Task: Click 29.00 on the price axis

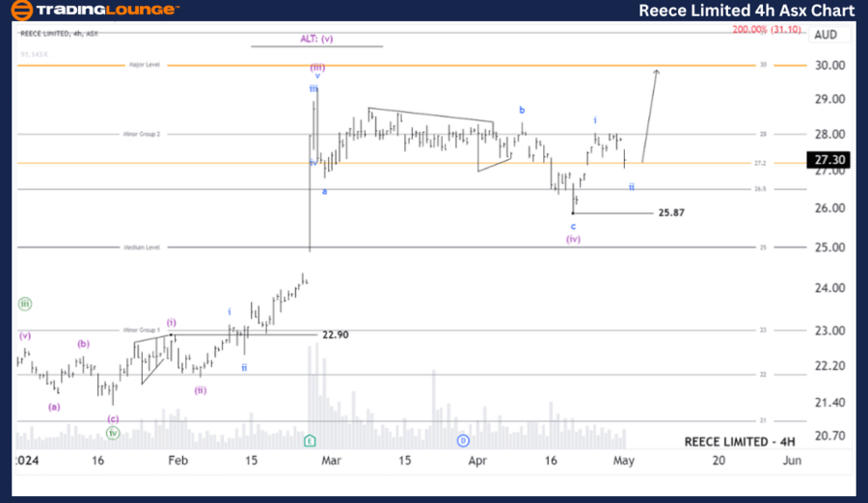Action: point(829,99)
